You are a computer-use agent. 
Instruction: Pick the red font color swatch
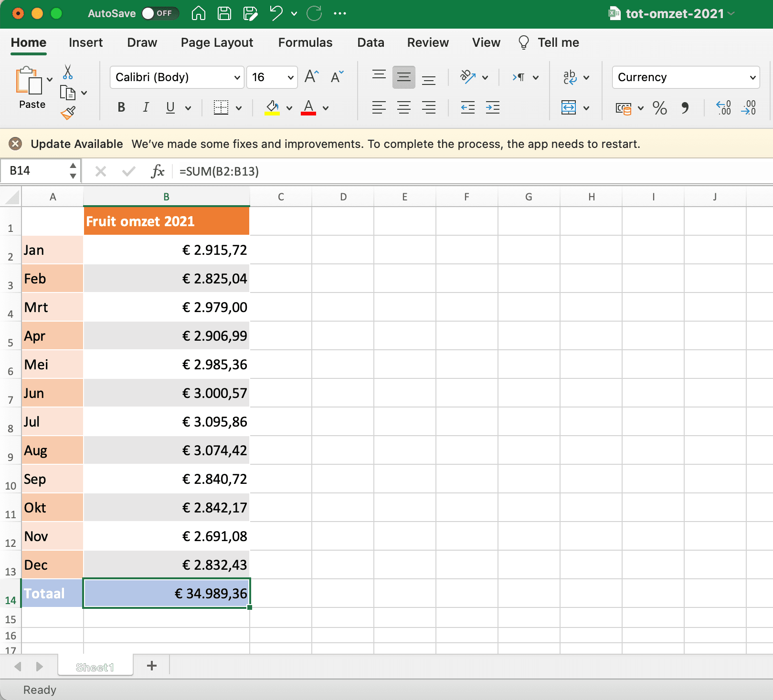309,113
